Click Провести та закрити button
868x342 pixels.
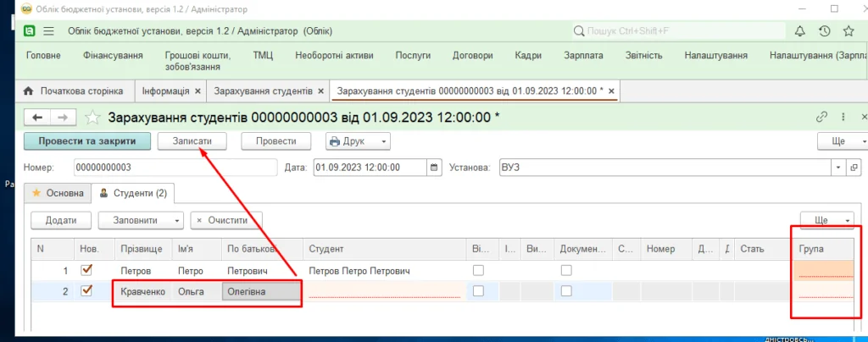pos(87,141)
